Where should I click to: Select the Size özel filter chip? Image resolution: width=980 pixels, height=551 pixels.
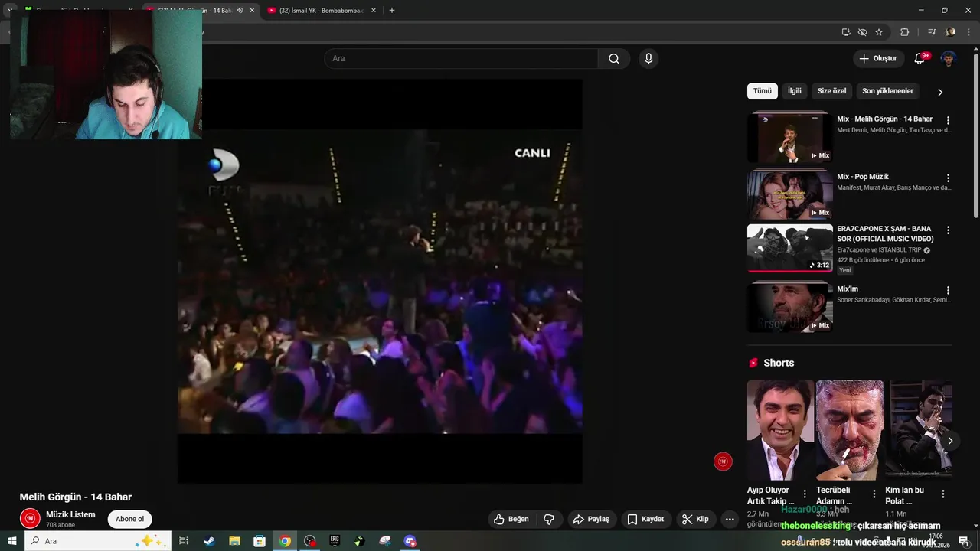[x=831, y=91]
